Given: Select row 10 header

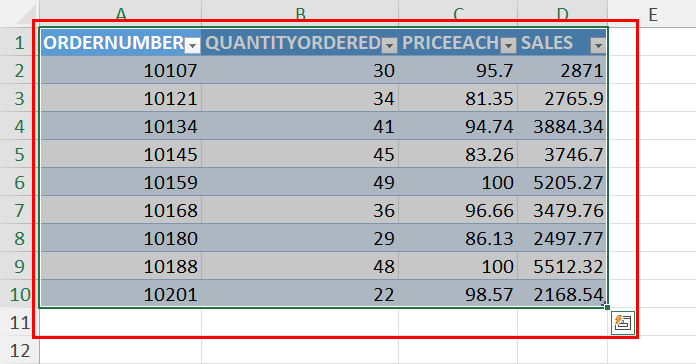Looking at the screenshot, I should (20, 293).
